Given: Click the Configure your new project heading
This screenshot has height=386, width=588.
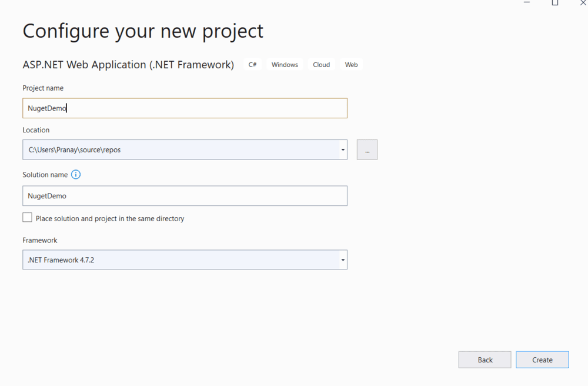Looking at the screenshot, I should (x=143, y=31).
